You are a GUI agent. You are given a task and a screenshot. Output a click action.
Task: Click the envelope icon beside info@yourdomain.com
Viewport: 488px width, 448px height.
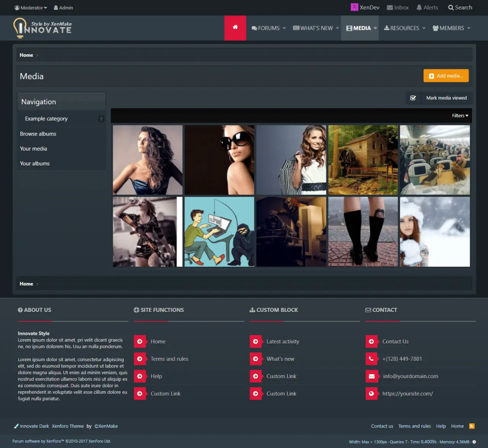(371, 376)
